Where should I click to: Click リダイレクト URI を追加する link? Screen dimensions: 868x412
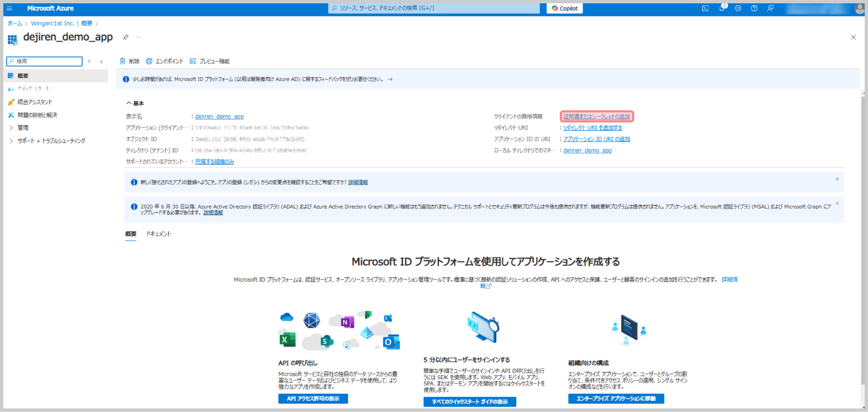(593, 128)
